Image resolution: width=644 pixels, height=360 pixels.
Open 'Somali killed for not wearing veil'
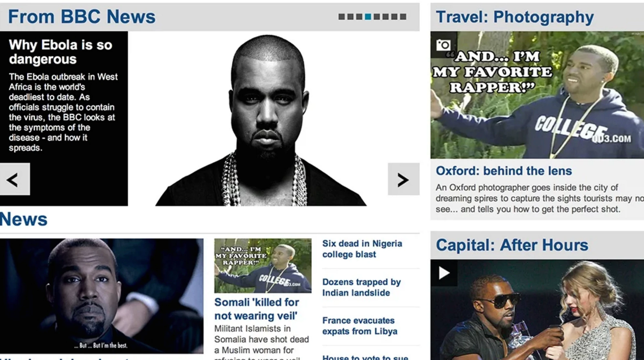tap(257, 309)
